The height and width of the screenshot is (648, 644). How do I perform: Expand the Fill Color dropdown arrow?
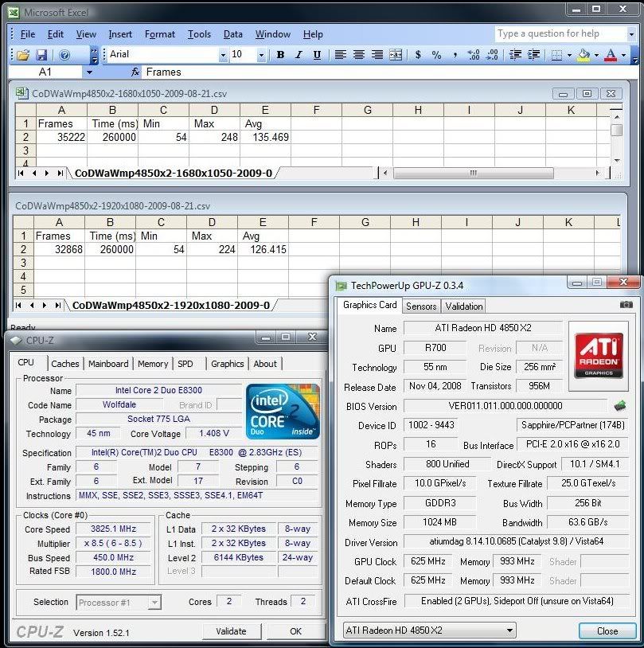pos(596,55)
